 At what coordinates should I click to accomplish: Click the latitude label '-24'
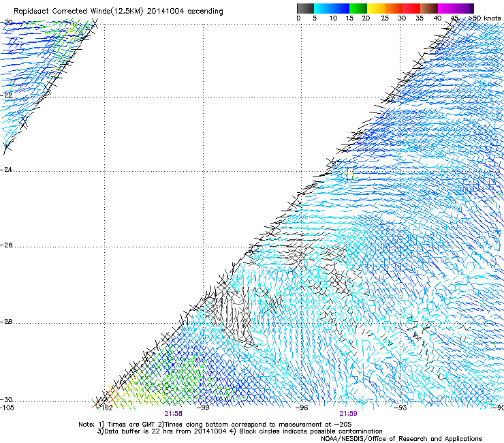pos(6,170)
